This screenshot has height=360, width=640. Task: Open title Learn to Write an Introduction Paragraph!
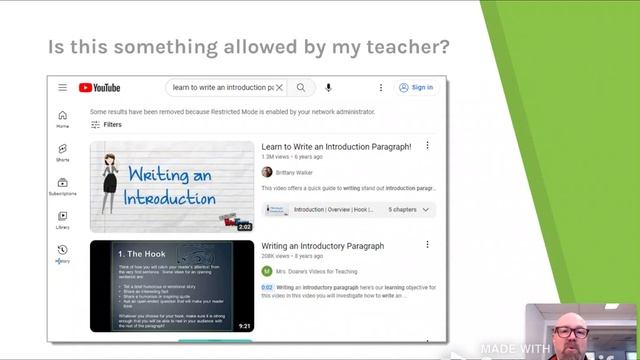pyautogui.click(x=336, y=147)
